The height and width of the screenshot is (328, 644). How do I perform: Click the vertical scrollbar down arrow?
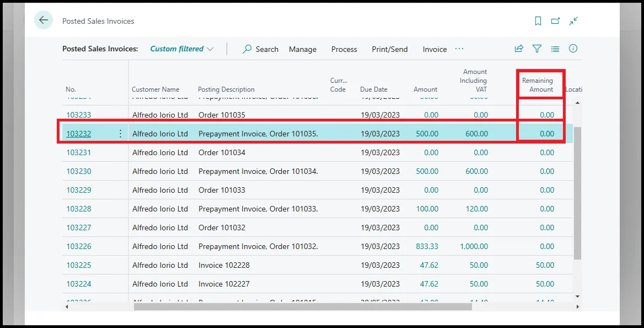[577, 297]
